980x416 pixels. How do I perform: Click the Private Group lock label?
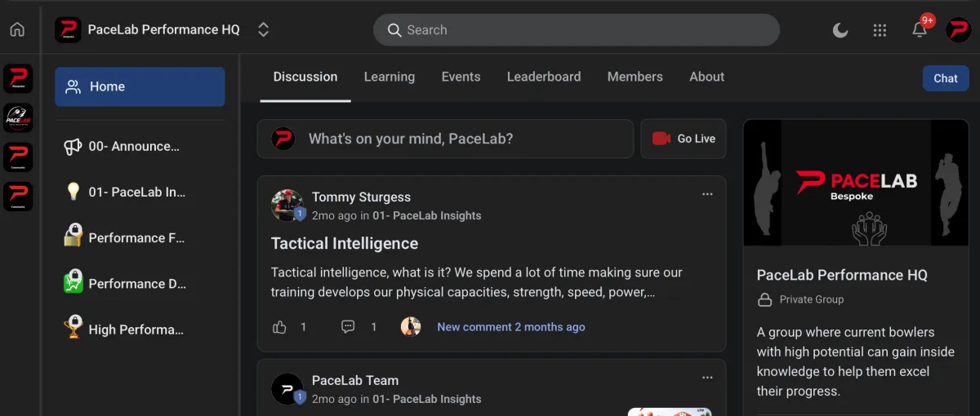click(x=801, y=299)
